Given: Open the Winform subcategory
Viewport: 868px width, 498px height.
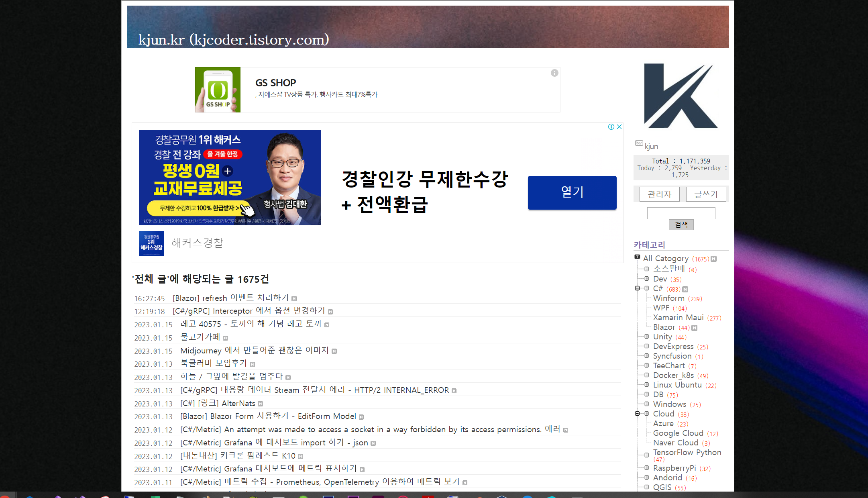Looking at the screenshot, I should 668,298.
